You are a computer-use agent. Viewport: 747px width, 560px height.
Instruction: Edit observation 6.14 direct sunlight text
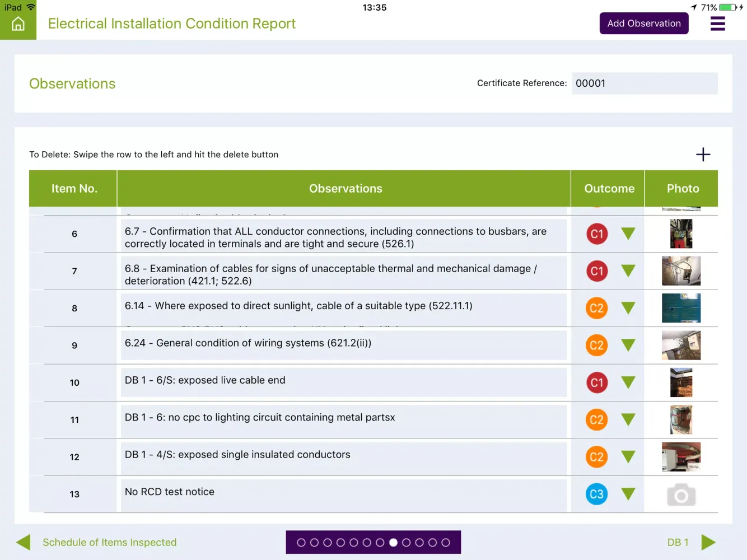pyautogui.click(x=343, y=309)
